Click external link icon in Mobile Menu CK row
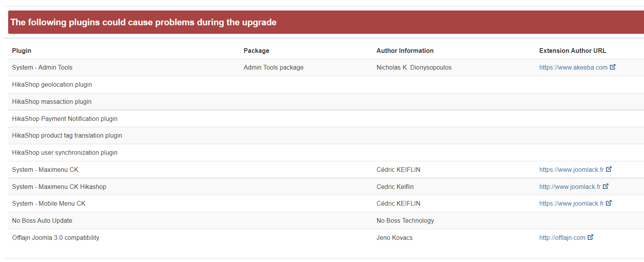 point(609,203)
